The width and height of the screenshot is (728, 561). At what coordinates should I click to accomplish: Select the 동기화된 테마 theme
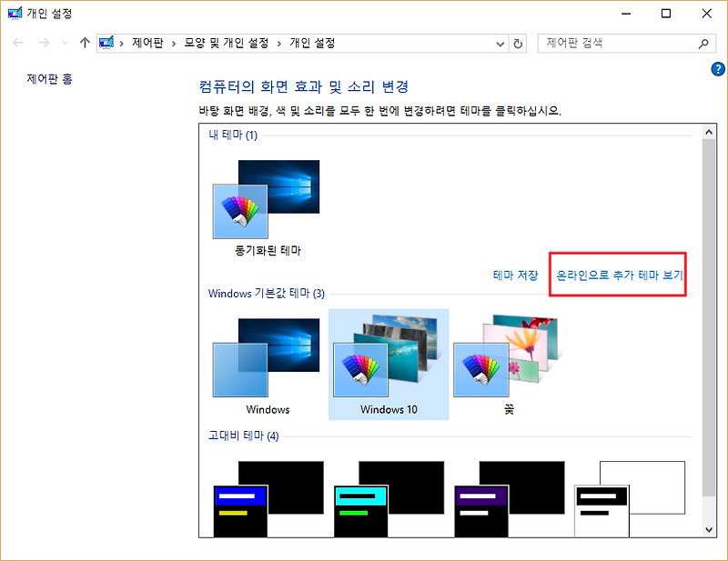(x=268, y=207)
